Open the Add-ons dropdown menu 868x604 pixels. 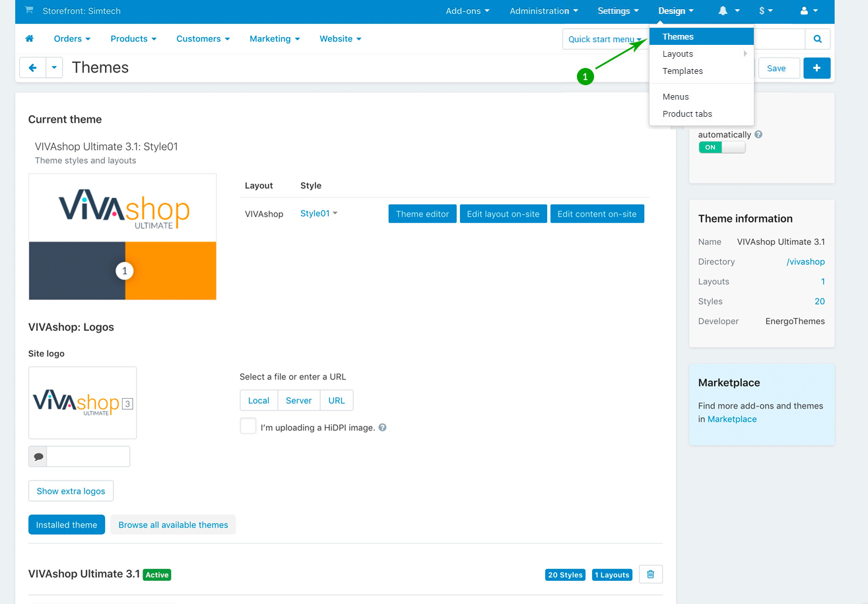pyautogui.click(x=467, y=11)
